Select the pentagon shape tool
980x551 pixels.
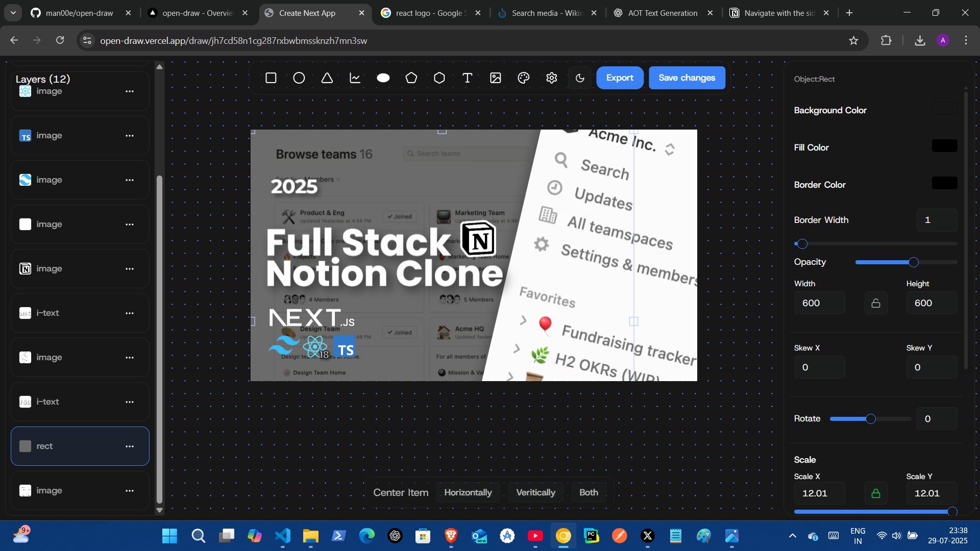point(411,78)
